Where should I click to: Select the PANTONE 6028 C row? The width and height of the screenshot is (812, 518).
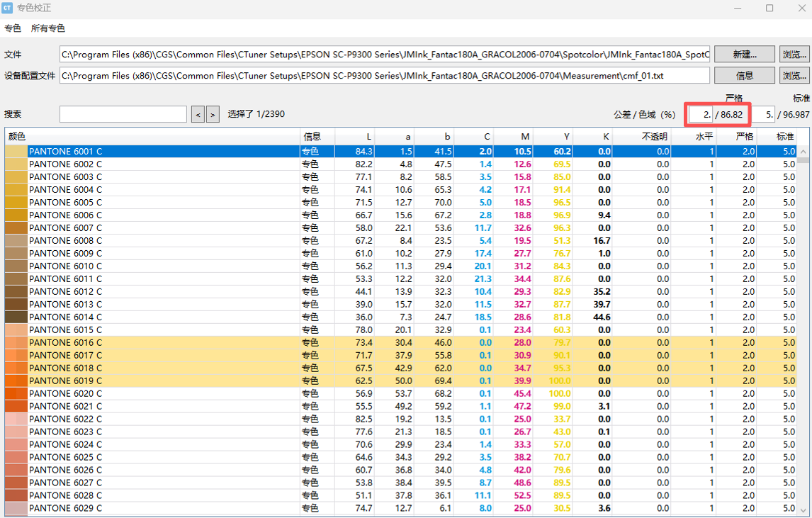tap(400, 495)
